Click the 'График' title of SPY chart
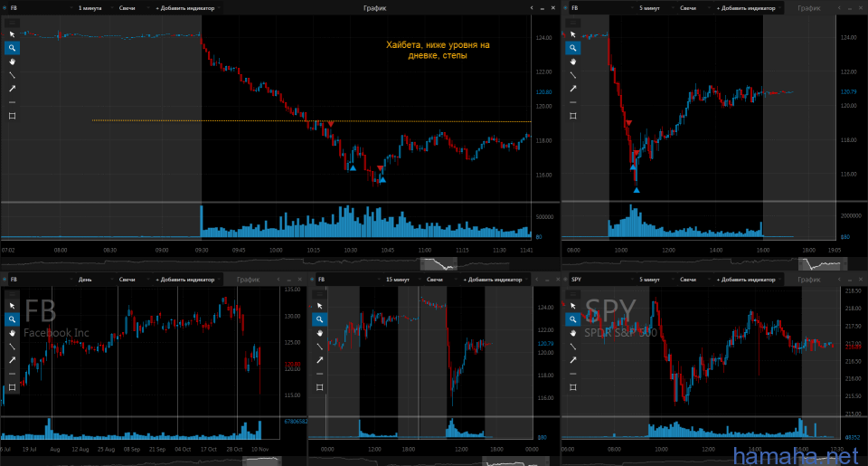 [808, 280]
